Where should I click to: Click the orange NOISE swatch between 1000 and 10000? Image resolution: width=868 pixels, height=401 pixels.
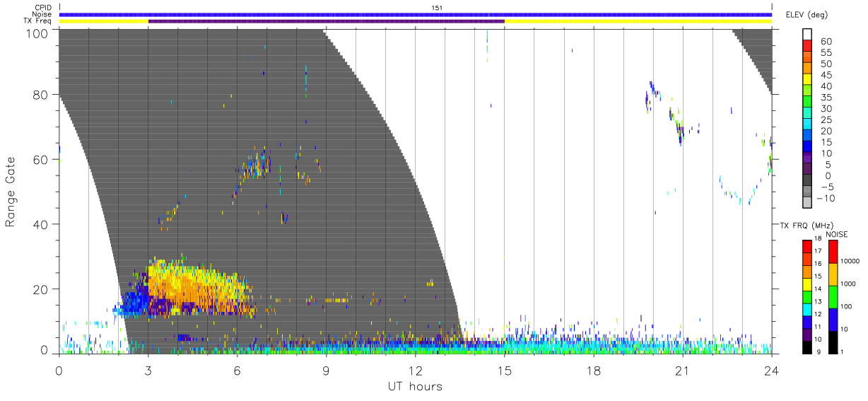point(833,274)
